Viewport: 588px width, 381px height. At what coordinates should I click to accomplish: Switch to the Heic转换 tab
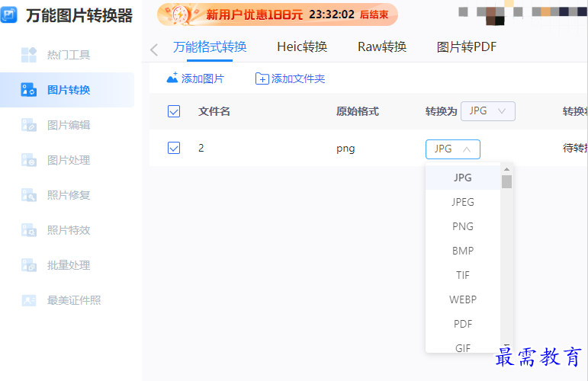(x=302, y=46)
